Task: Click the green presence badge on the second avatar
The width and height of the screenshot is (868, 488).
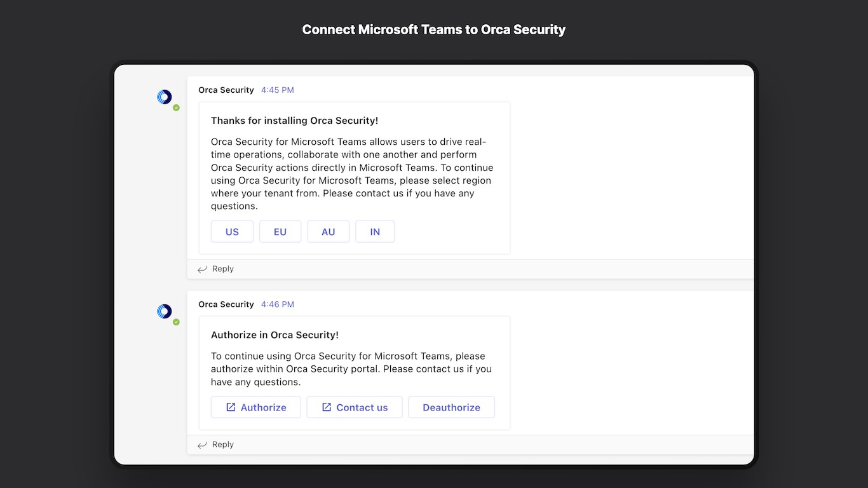Action: point(177,322)
